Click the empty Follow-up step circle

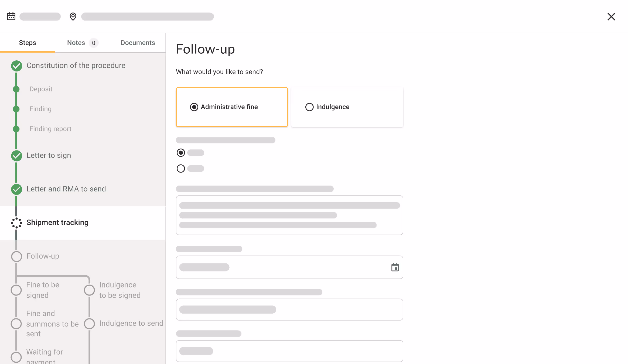tap(16, 256)
